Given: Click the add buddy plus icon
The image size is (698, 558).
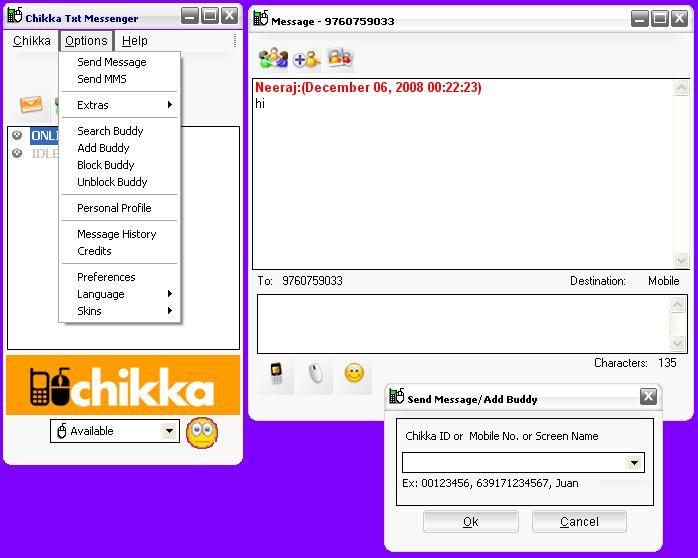Looking at the screenshot, I should point(306,59).
